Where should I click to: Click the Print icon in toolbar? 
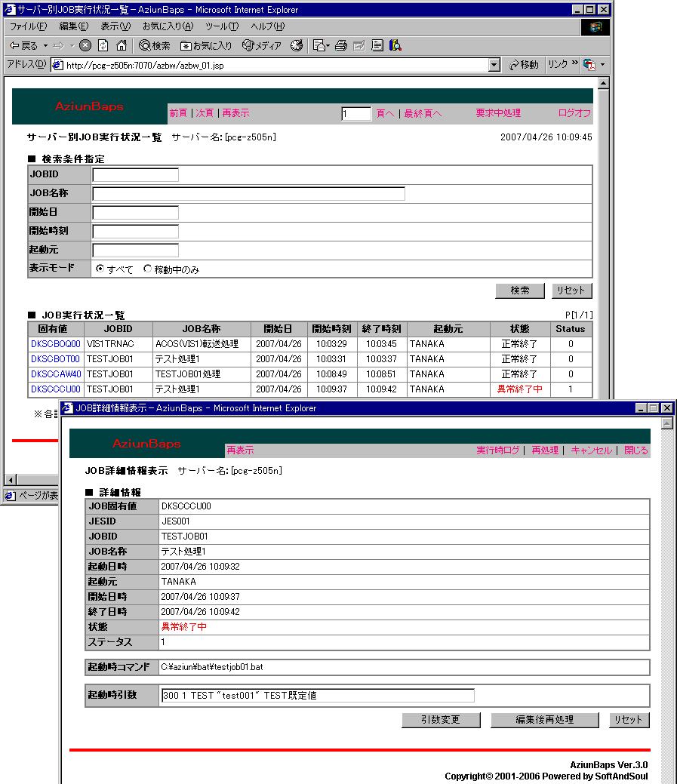point(341,45)
